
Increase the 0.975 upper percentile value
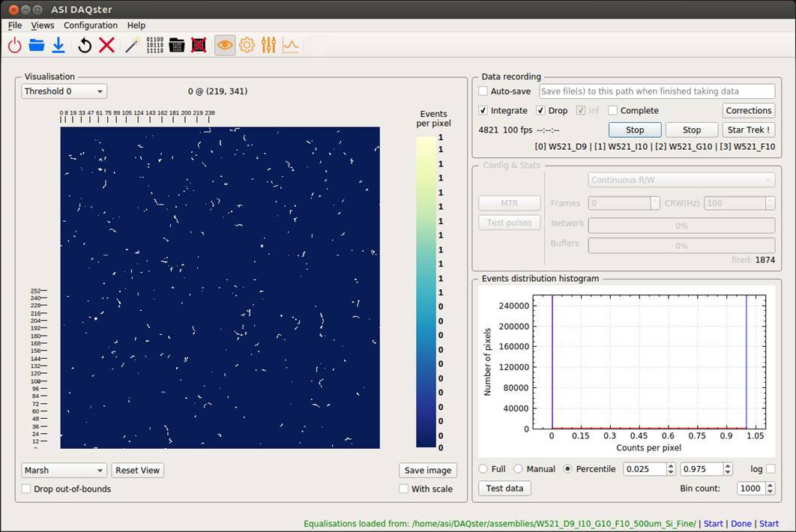tap(728, 466)
